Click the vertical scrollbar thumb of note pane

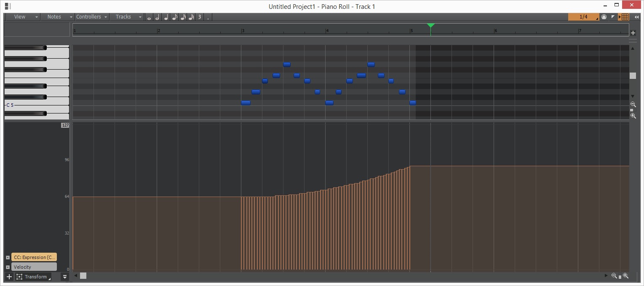point(633,76)
